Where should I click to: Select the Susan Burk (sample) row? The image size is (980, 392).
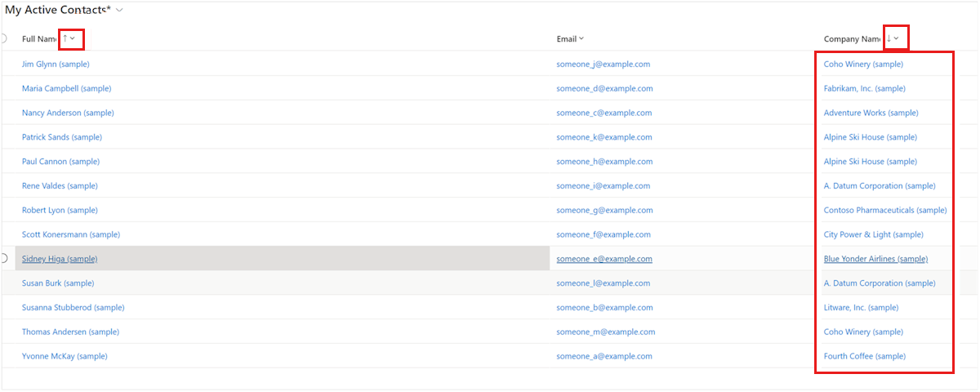[x=490, y=283]
